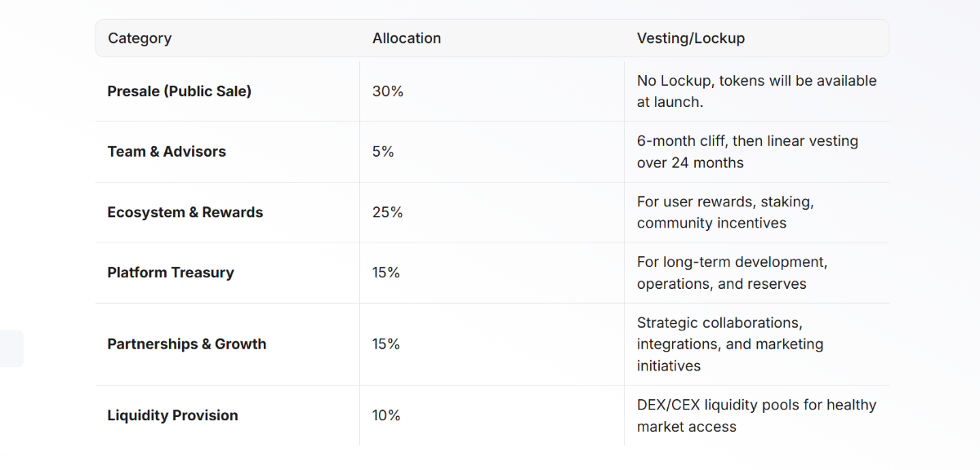Click Platform Treasury's 15% allocation cell
Screen dimensions: 980x470
(386, 273)
